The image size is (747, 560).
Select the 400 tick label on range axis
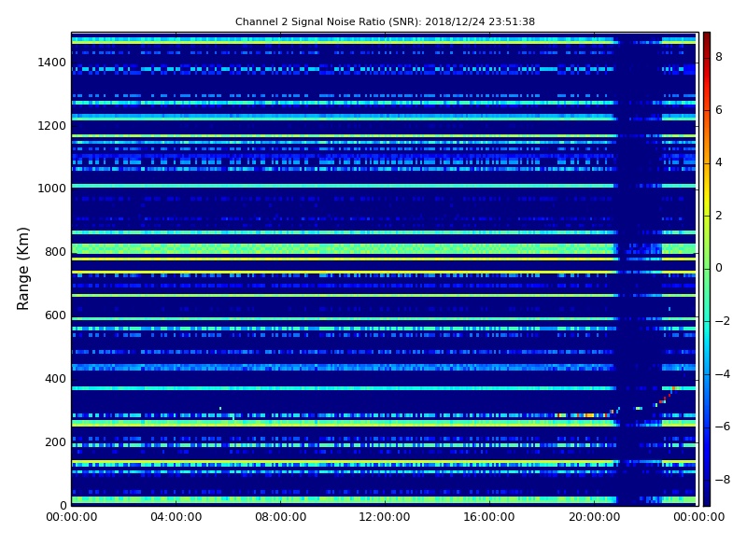55,379
